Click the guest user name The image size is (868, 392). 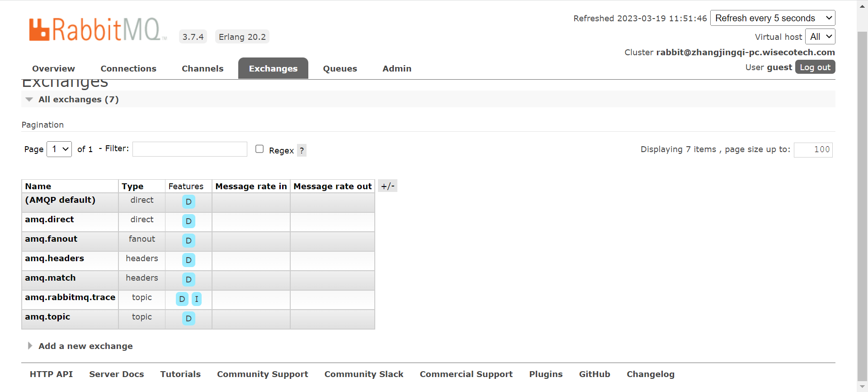coord(779,67)
